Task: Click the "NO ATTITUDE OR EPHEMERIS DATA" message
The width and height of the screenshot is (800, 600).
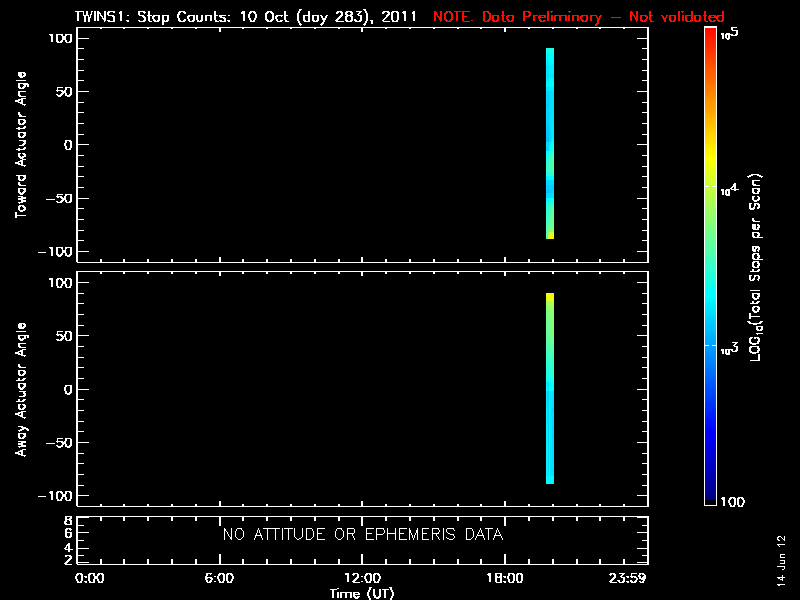Action: click(x=362, y=535)
